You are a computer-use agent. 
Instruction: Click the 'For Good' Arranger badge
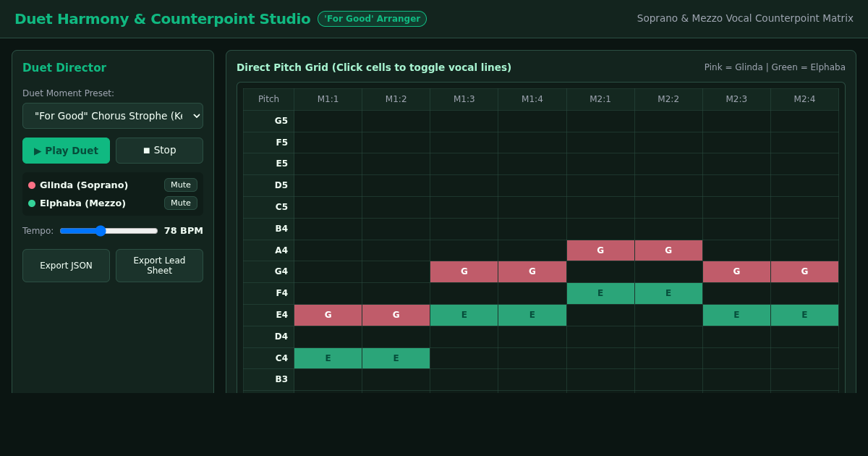point(372,19)
